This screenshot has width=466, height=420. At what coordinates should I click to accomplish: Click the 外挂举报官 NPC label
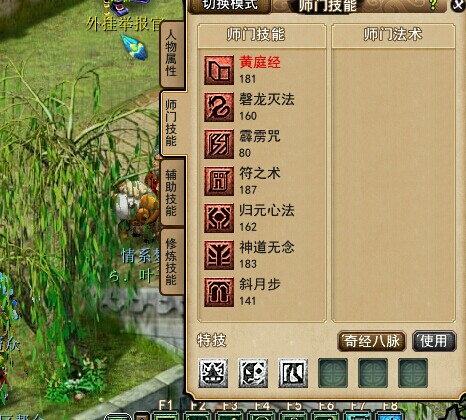(x=126, y=24)
